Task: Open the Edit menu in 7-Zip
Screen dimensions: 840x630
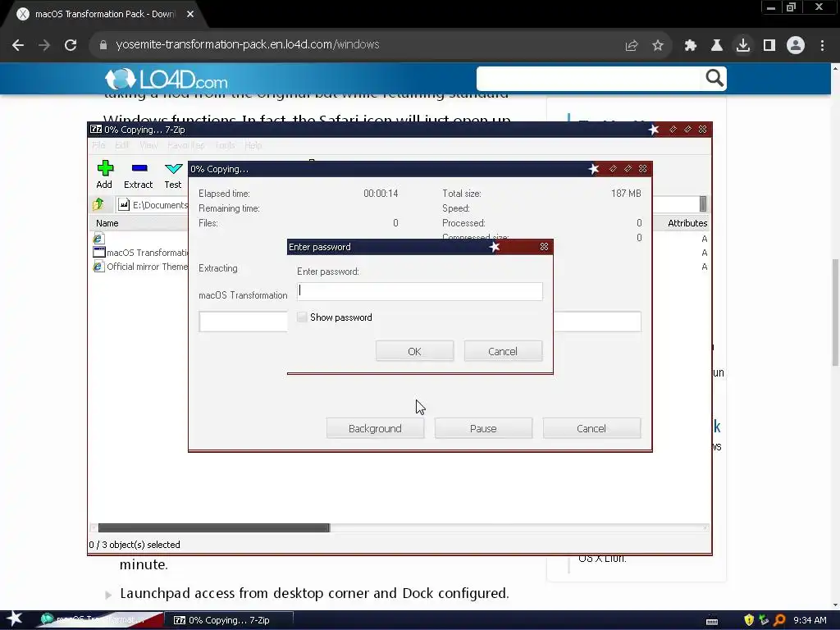Action: coord(121,145)
